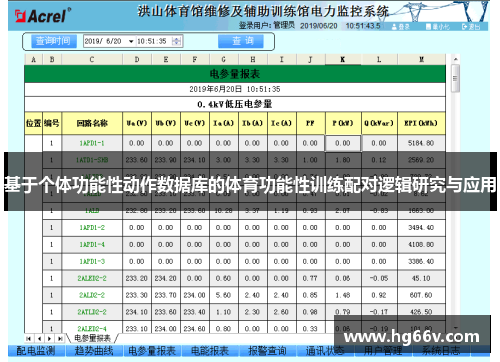Click the Ic(A) header cell

pos(282,123)
